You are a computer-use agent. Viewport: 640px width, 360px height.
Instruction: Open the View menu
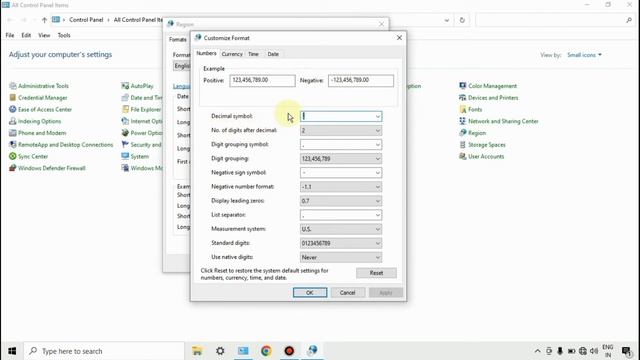click(x=44, y=36)
